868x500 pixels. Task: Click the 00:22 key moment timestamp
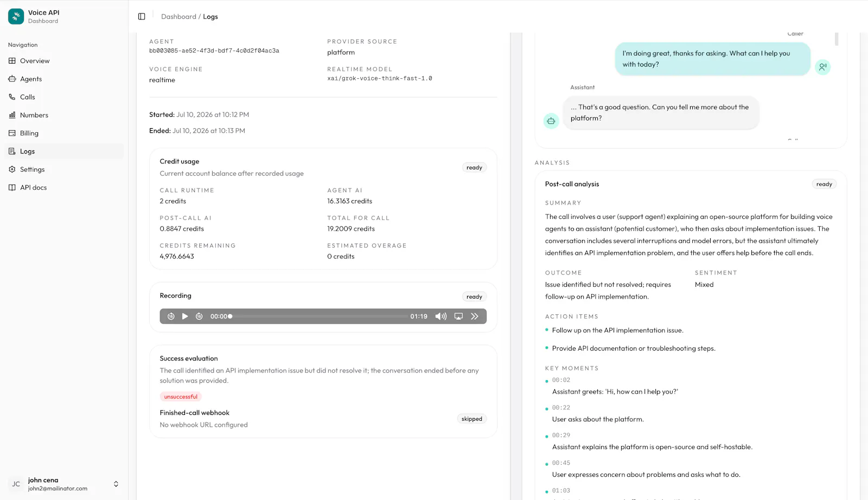pyautogui.click(x=561, y=408)
